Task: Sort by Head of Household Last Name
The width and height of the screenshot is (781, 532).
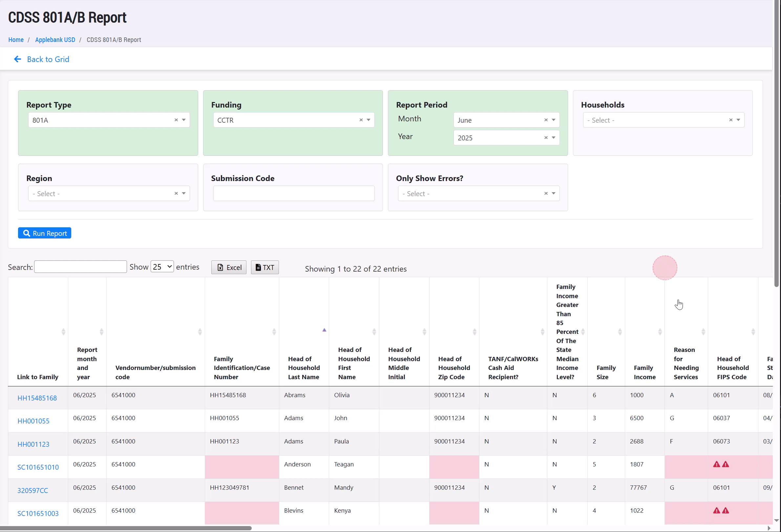Action: tap(324, 331)
